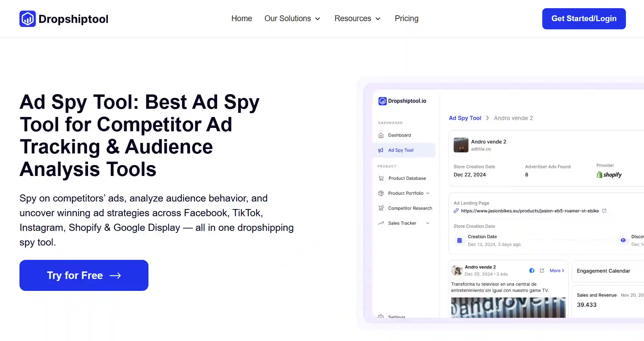Screen dimensions: 644x341
Task: Click the Advertiser Ads Found label
Action: coord(548,166)
